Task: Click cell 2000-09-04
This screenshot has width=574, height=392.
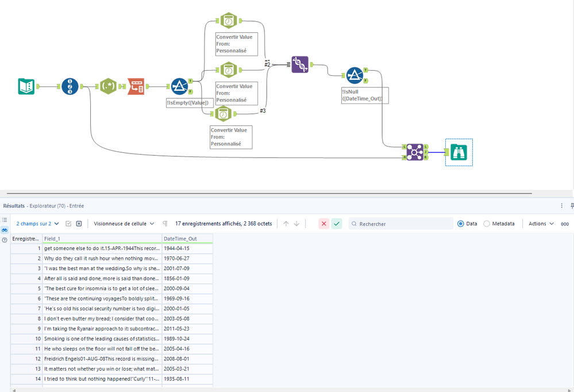Action: 187,289
